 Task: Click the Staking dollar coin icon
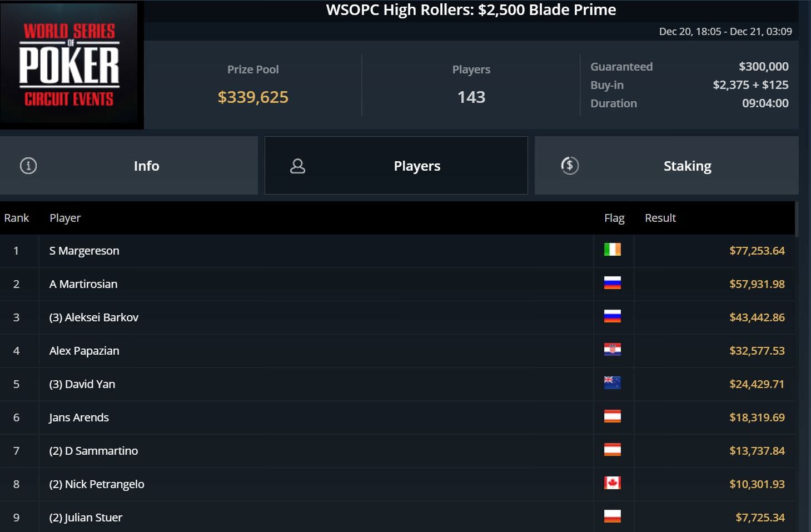tap(570, 166)
